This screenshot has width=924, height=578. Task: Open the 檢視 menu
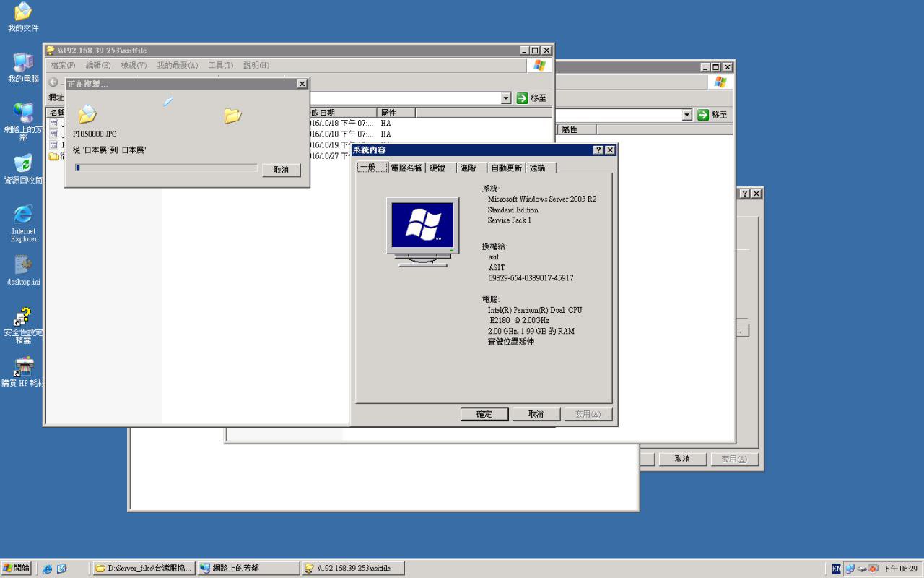click(x=134, y=66)
